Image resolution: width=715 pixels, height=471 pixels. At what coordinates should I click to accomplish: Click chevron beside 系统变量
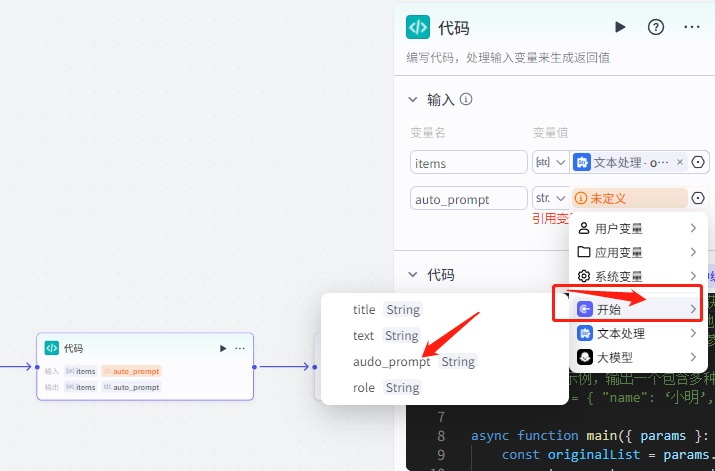click(x=693, y=276)
